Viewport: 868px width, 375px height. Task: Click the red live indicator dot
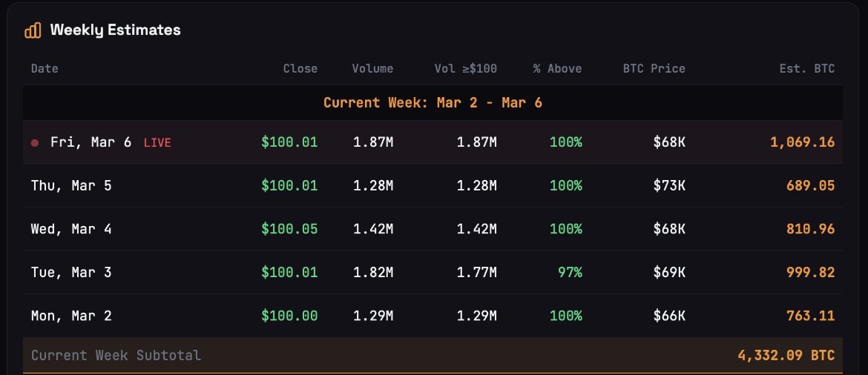point(35,142)
